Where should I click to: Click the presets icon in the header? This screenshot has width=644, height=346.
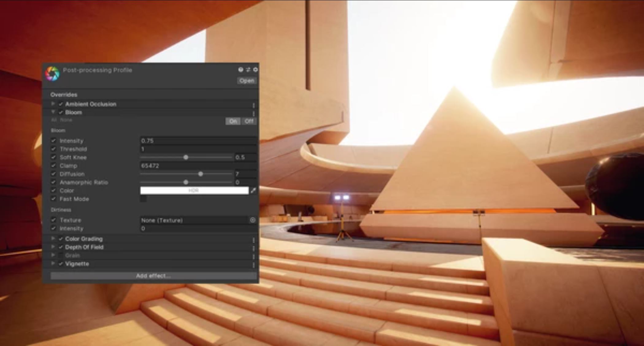(248, 69)
